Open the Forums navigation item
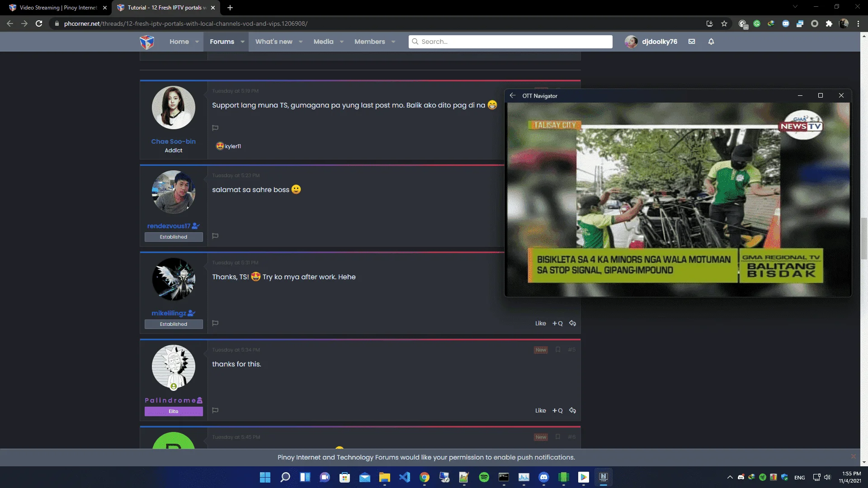 [x=222, y=42]
